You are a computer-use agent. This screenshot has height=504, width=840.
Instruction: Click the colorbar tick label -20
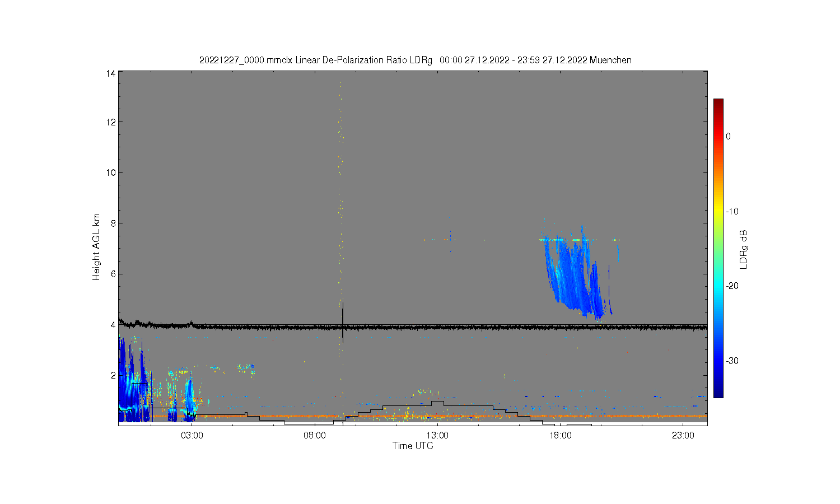click(732, 286)
